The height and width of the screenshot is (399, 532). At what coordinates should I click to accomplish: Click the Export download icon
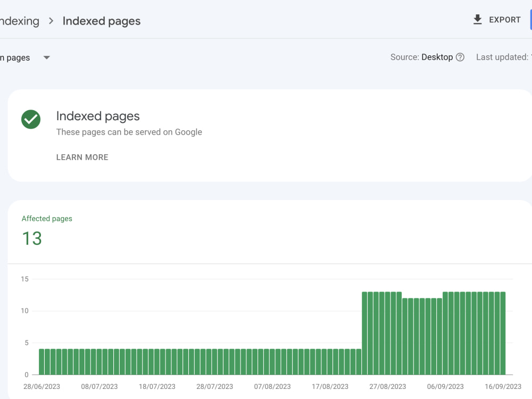[477, 20]
